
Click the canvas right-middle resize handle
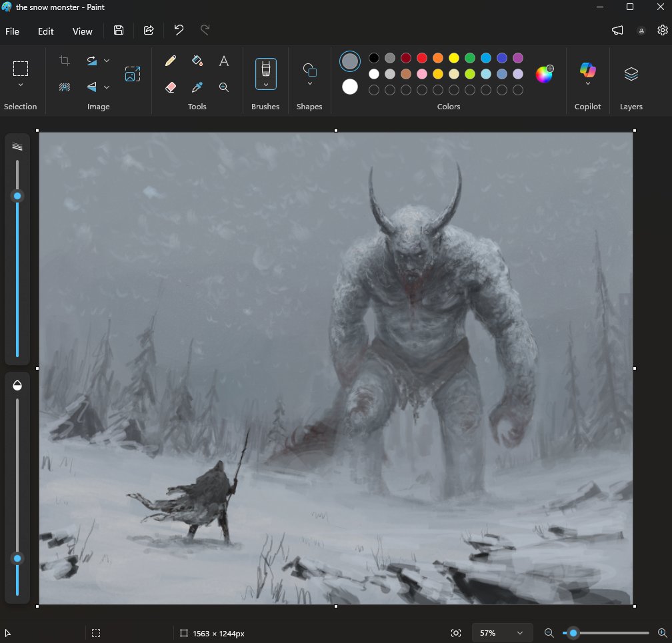[634, 368]
